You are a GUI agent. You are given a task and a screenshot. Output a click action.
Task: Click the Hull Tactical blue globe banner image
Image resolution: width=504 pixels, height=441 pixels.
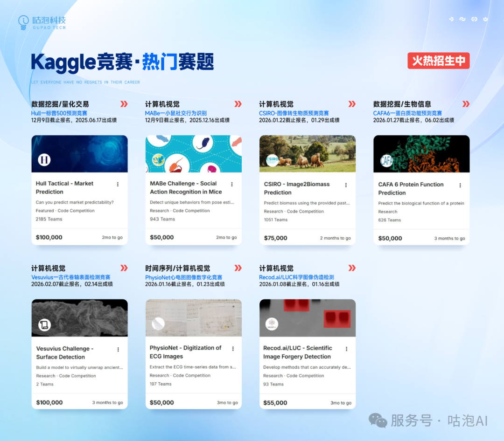[x=79, y=154]
